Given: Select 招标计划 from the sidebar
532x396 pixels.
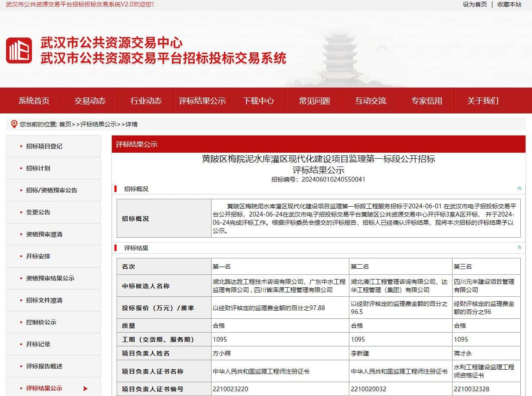Looking at the screenshot, I should coord(38,168).
